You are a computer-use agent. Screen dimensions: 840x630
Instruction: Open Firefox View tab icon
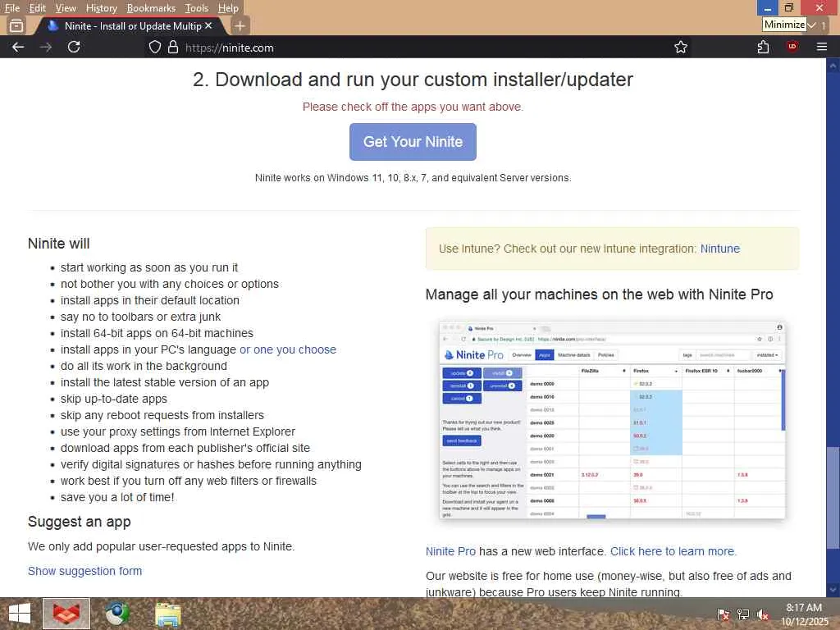click(x=16, y=25)
